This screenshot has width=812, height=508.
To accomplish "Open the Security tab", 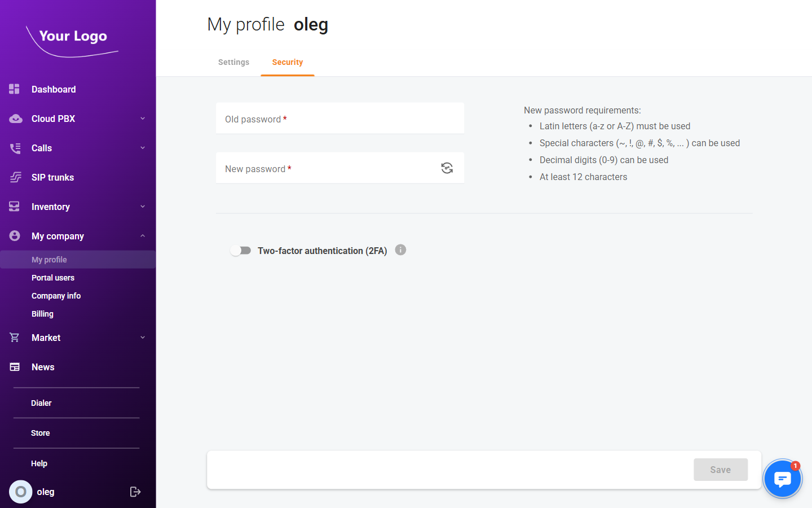I will point(288,62).
